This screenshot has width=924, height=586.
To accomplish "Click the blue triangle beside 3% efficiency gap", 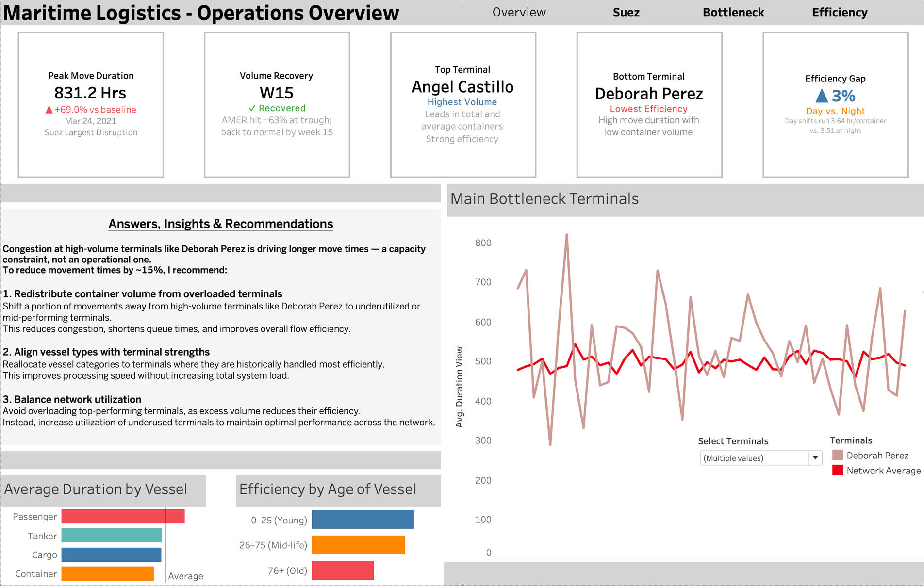I will tap(822, 96).
